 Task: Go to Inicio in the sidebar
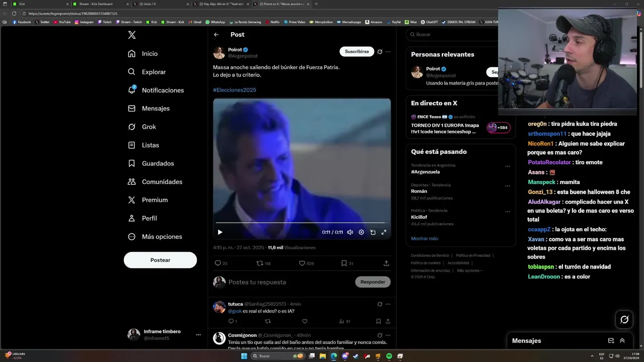pyautogui.click(x=142, y=54)
